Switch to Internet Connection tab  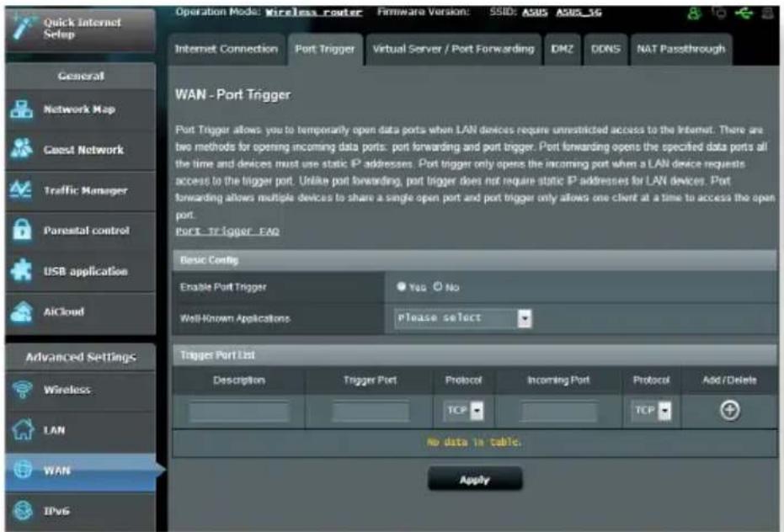[x=226, y=50]
